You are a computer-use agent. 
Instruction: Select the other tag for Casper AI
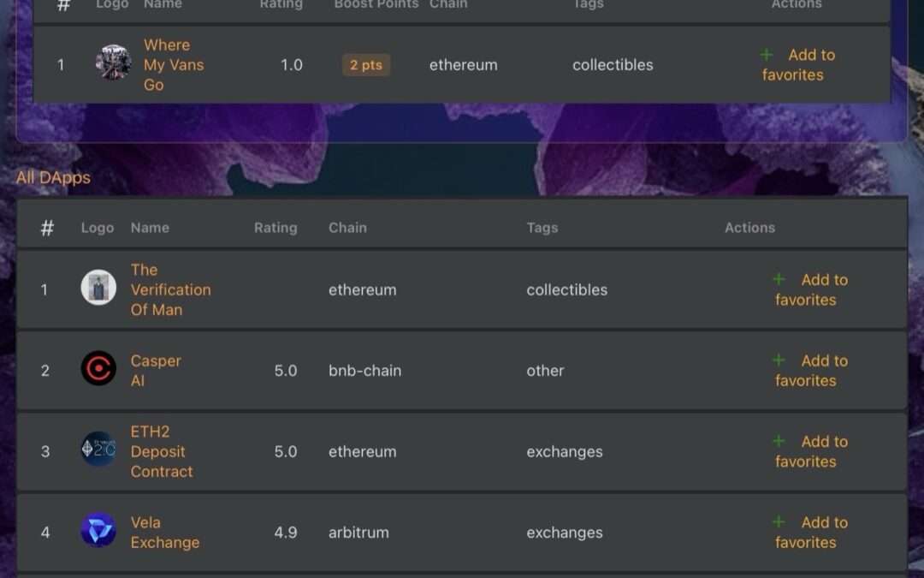pyautogui.click(x=545, y=371)
